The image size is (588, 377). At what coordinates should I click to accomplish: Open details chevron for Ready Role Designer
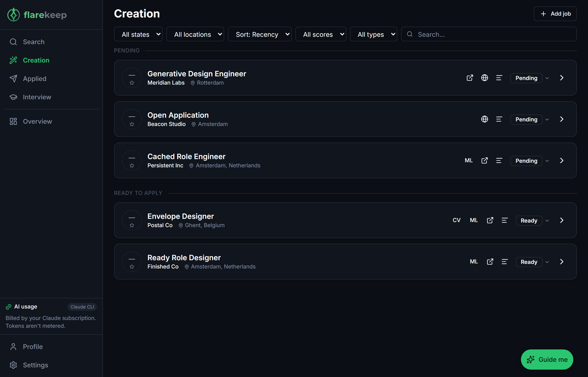(x=562, y=262)
